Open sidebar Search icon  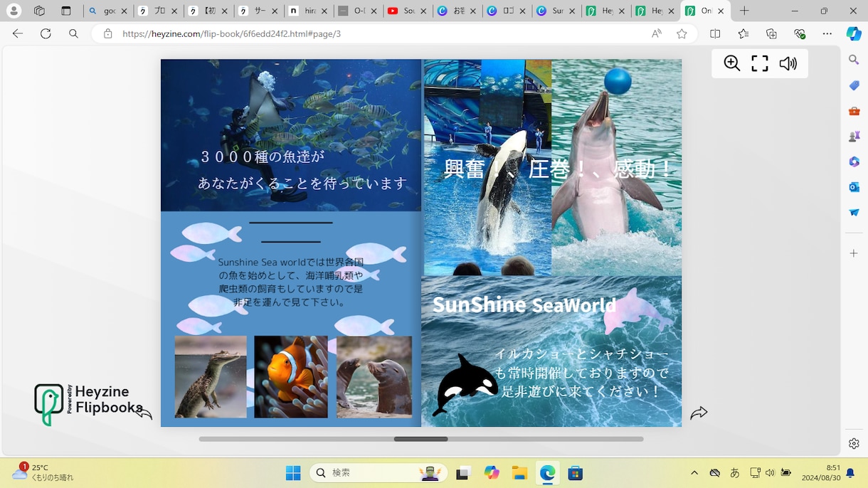854,61
